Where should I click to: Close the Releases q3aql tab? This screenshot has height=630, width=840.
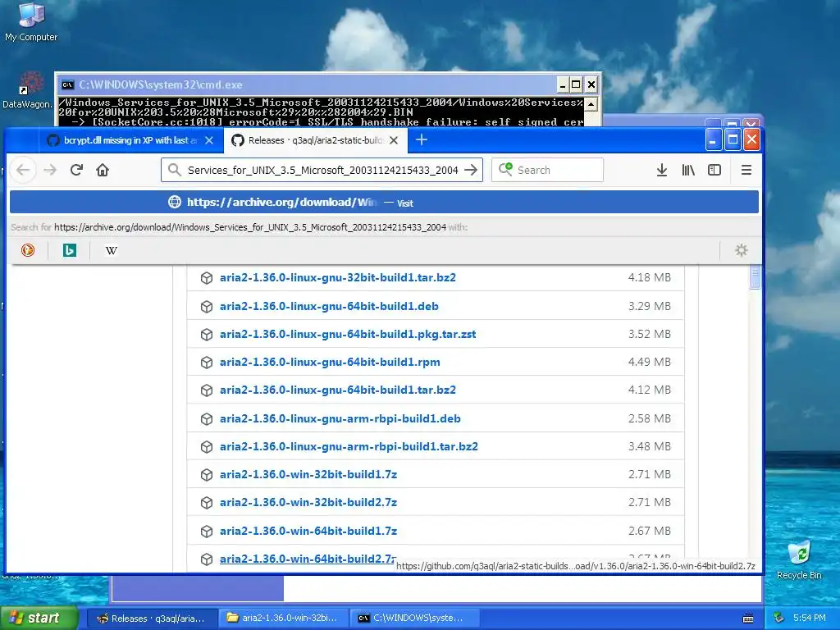tap(394, 140)
